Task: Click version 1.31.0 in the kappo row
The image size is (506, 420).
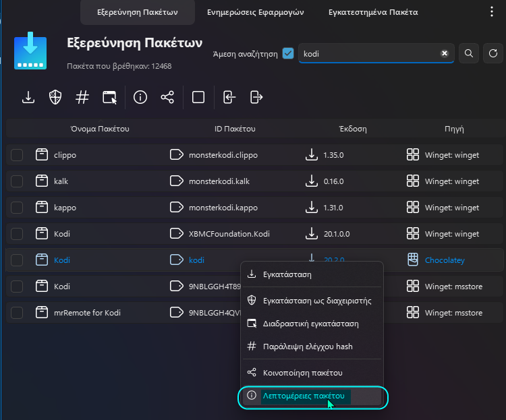Action: [x=333, y=208]
